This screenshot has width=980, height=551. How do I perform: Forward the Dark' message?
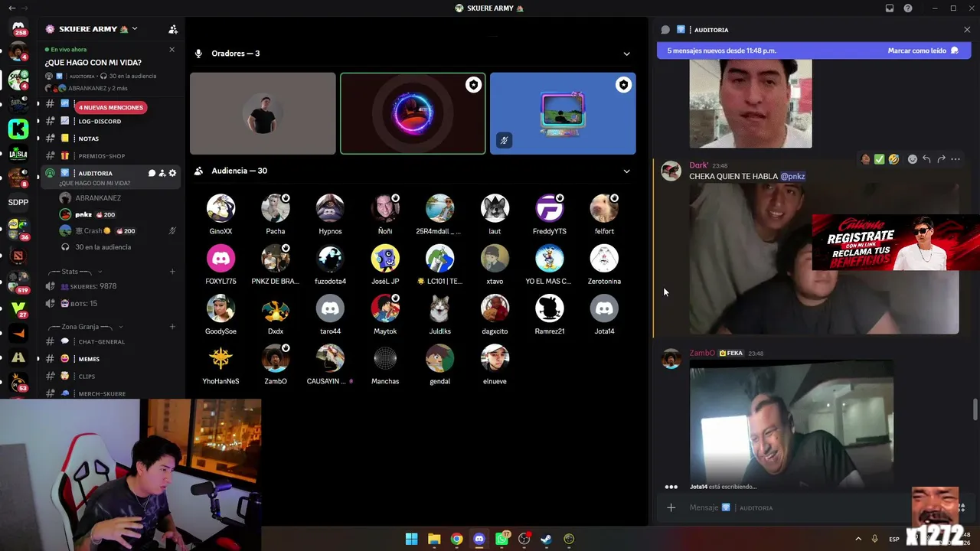coord(941,159)
